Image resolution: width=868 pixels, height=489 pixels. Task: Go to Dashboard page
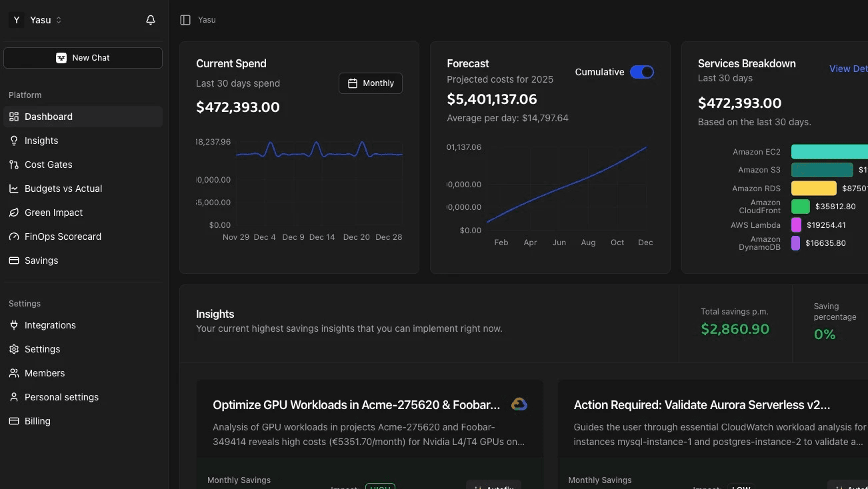point(83,117)
